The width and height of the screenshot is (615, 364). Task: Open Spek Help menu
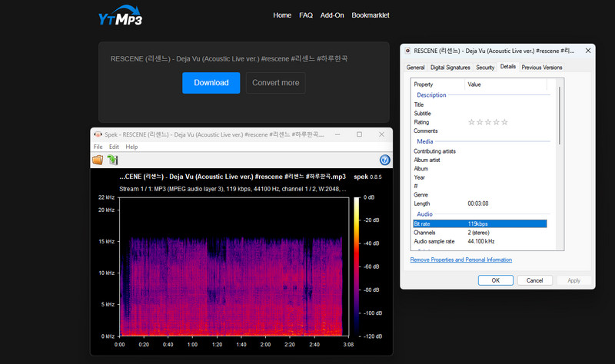point(131,147)
